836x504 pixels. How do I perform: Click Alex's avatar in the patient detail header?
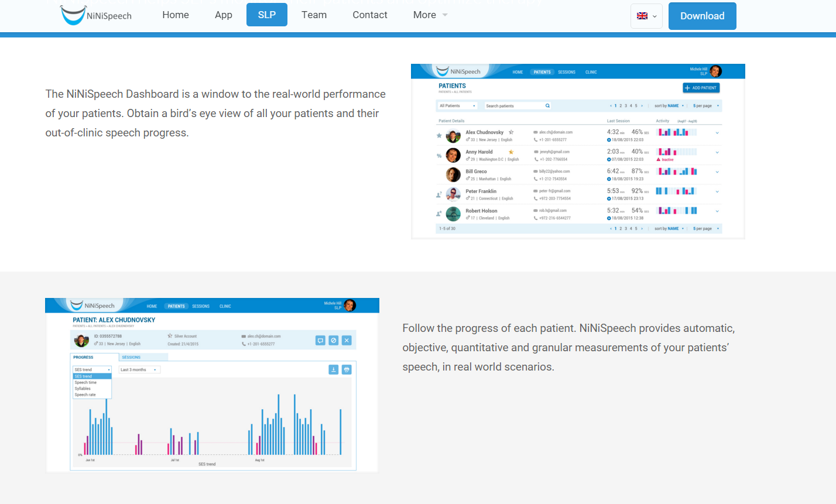coord(81,340)
